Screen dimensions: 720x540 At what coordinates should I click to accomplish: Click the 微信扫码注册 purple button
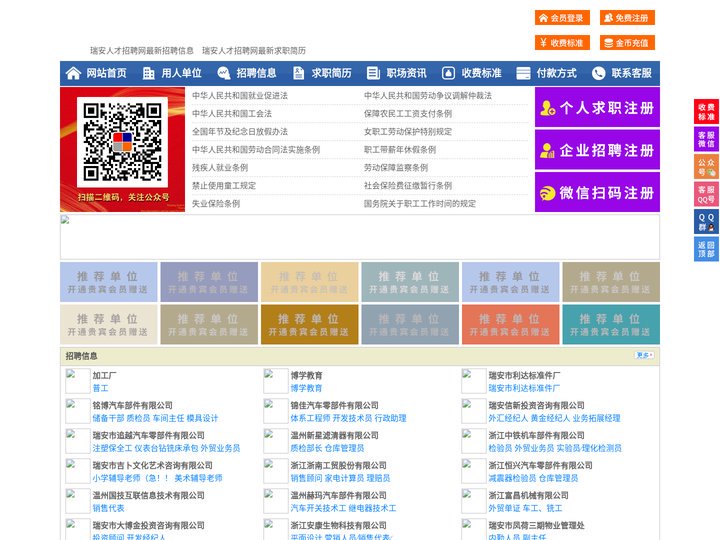click(x=597, y=192)
